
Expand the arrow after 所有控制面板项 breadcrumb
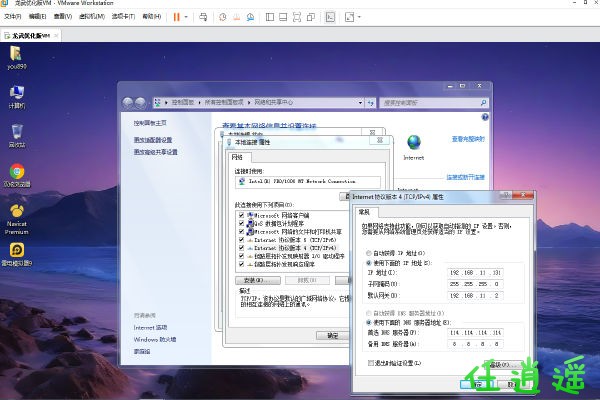coord(249,103)
